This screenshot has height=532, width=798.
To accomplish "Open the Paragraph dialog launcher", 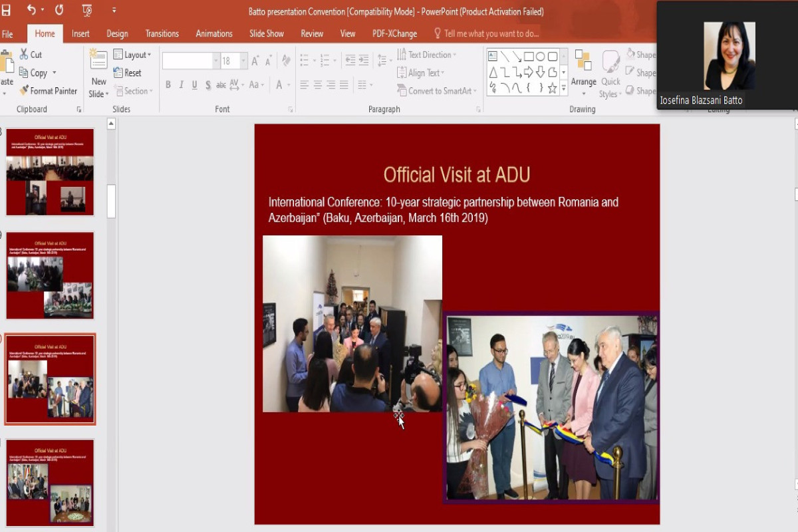I will point(478,109).
